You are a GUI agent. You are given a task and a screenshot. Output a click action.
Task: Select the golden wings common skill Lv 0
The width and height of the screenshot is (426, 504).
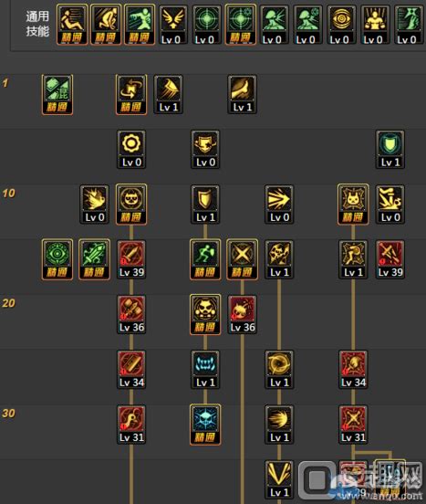[x=173, y=25]
